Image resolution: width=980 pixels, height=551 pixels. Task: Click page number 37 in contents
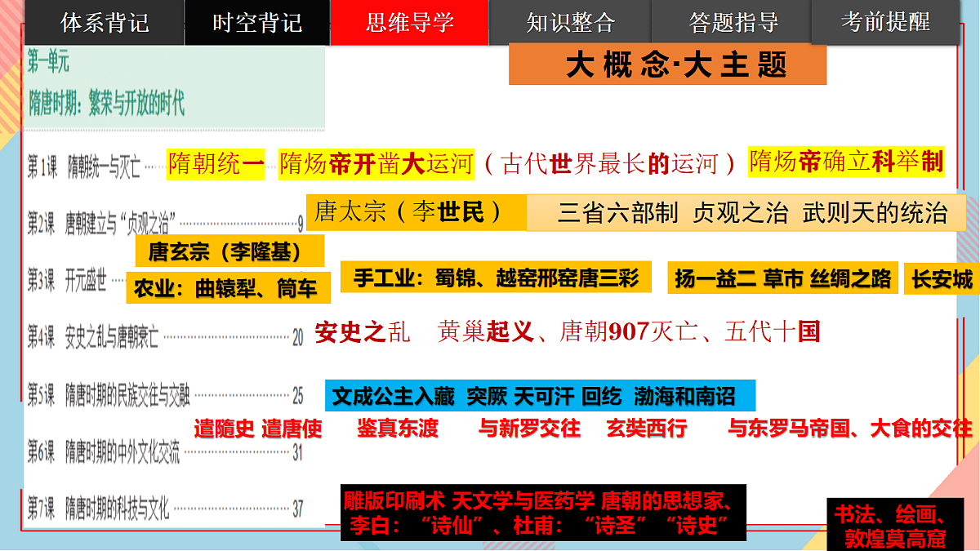tap(298, 509)
